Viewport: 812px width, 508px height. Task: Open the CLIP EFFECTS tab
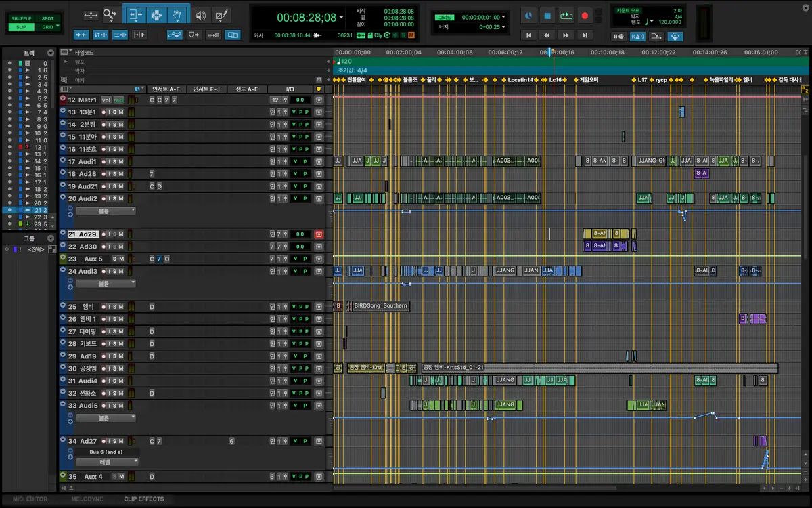pyautogui.click(x=143, y=499)
